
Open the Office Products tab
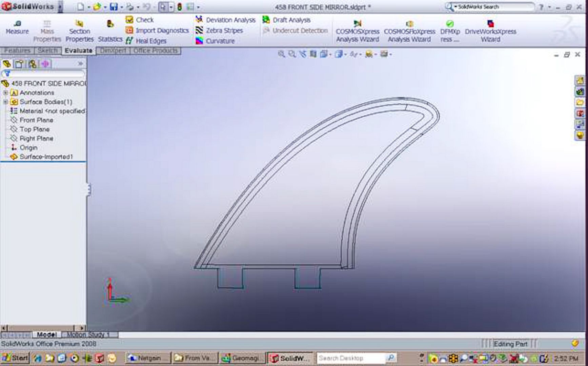coord(155,50)
